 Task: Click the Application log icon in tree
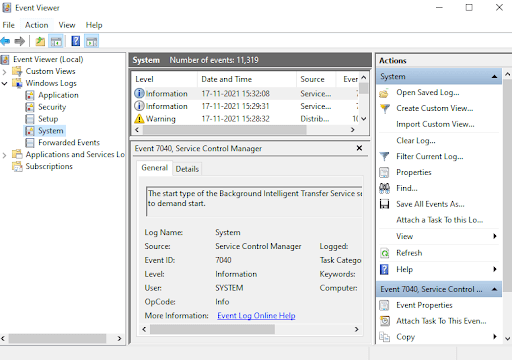pos(30,95)
